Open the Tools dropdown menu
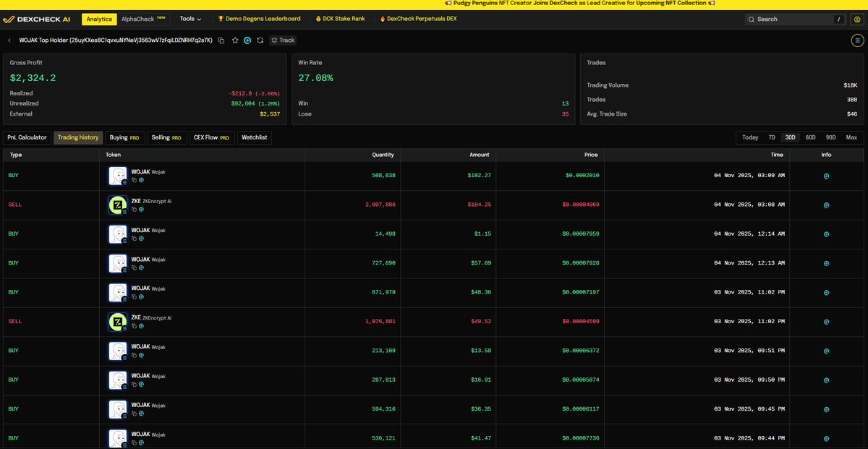This screenshot has height=449, width=868. click(190, 19)
